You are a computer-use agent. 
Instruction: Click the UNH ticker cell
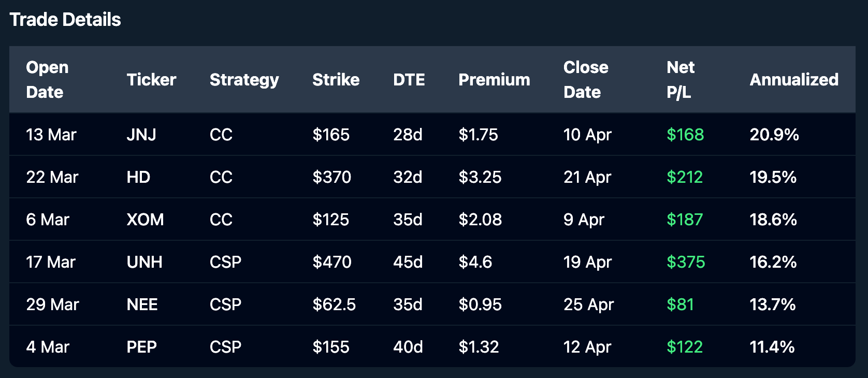(x=144, y=262)
